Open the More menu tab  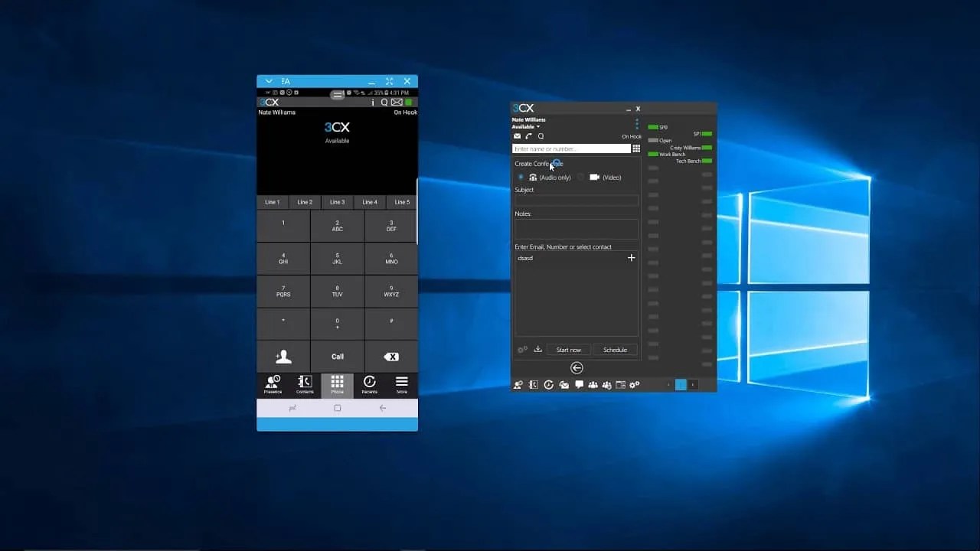401,385
